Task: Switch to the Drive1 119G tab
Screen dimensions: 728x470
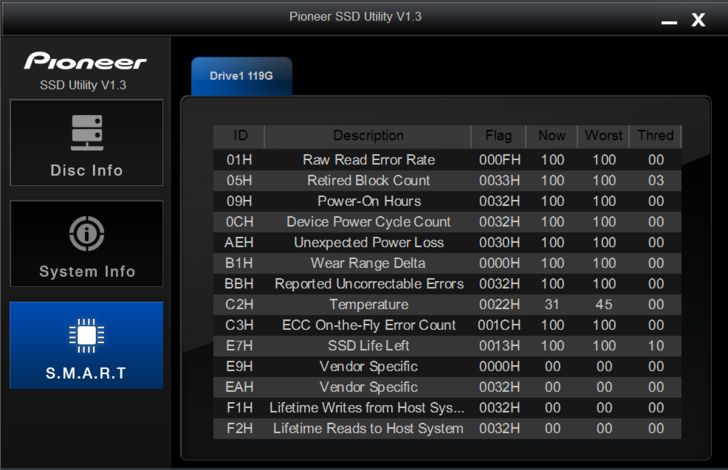Action: (x=241, y=76)
